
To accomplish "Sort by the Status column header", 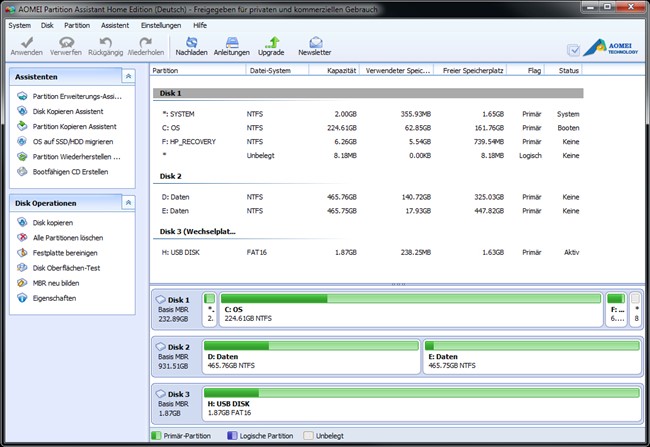I will pyautogui.click(x=563, y=70).
